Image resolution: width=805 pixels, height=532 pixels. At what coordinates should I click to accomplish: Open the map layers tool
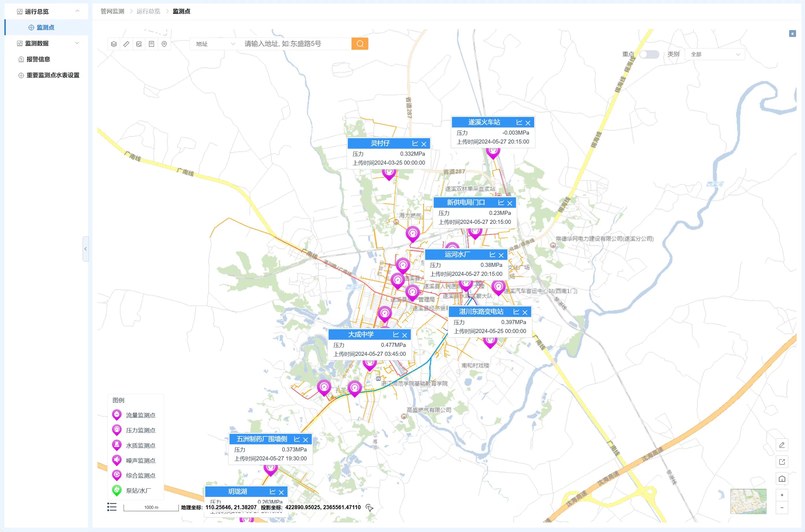[x=114, y=44]
